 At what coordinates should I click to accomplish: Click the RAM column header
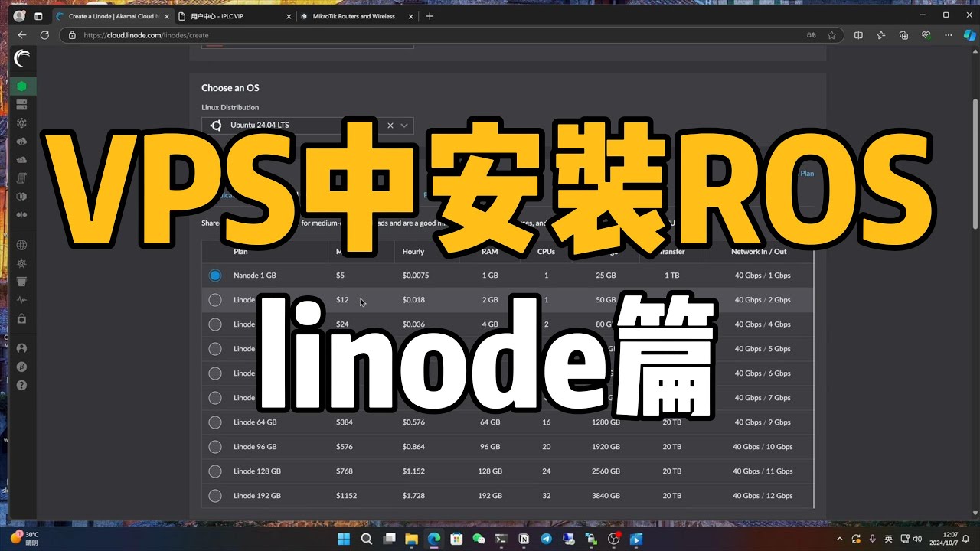point(490,252)
